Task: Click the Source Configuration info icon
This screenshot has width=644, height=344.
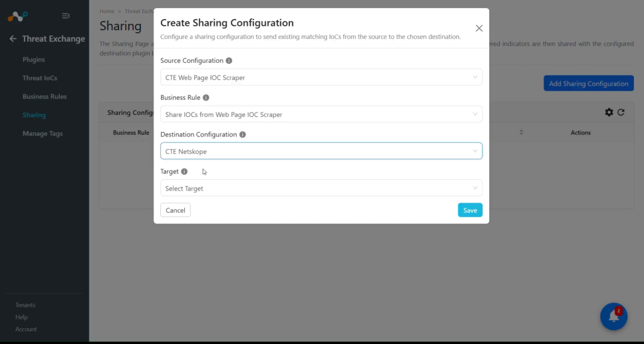Action: (229, 61)
